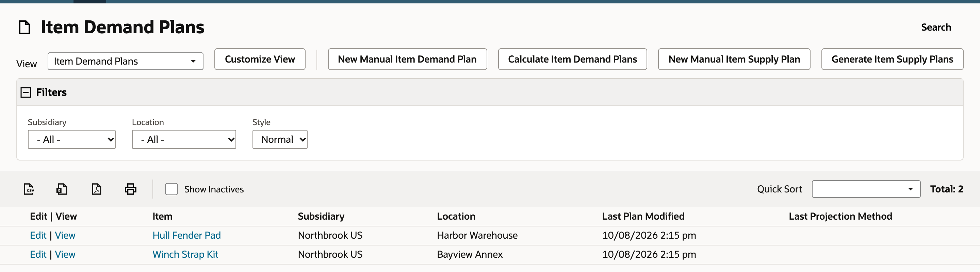980x272 pixels.
Task: Open the Hull Fender Pad item link
Action: click(x=186, y=236)
